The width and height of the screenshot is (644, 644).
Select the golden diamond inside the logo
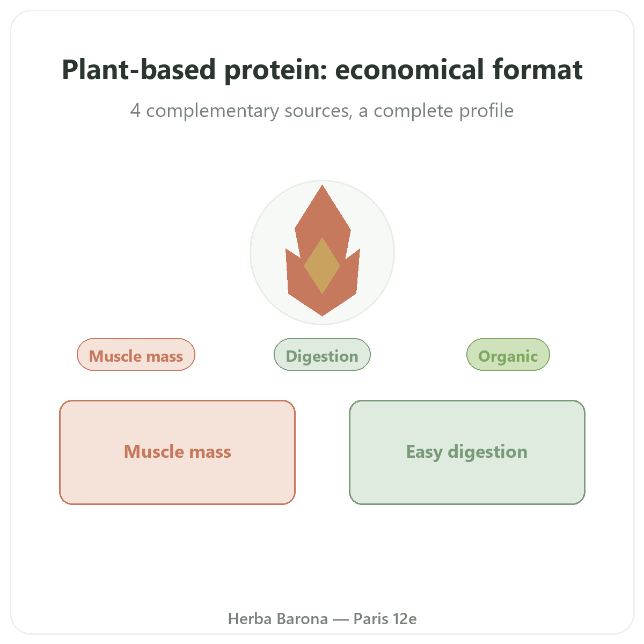tap(322, 266)
